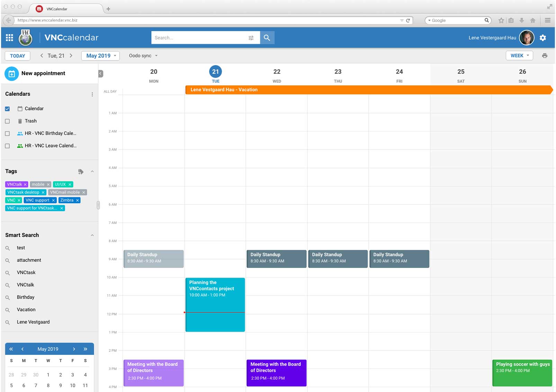Open Planning the VNCcontacts project event
556x392 pixels.
click(215, 305)
